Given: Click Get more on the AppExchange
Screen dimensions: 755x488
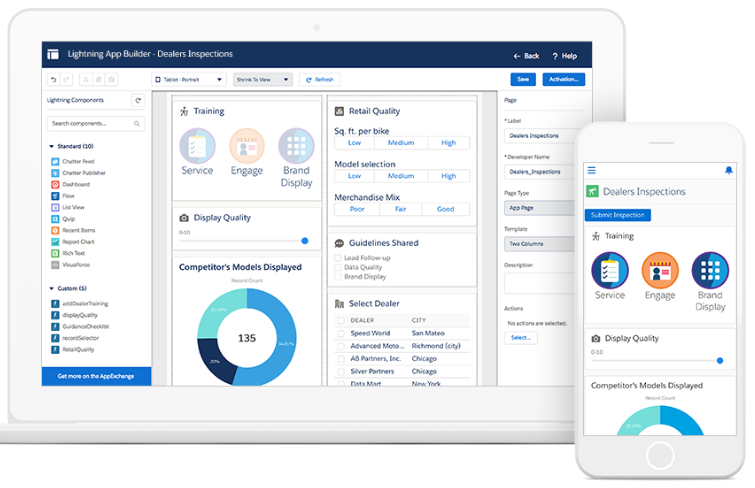Looking at the screenshot, I should click(96, 376).
